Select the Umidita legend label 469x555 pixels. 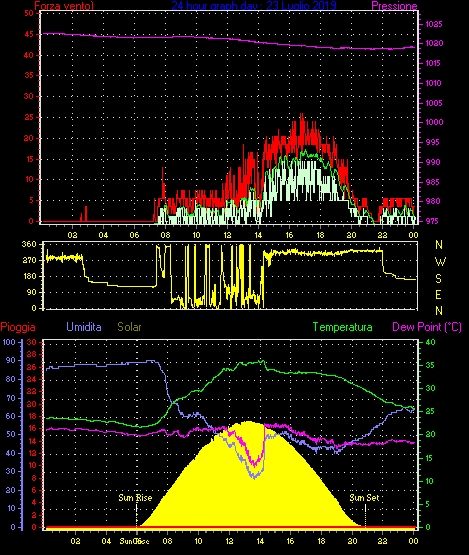tap(84, 327)
